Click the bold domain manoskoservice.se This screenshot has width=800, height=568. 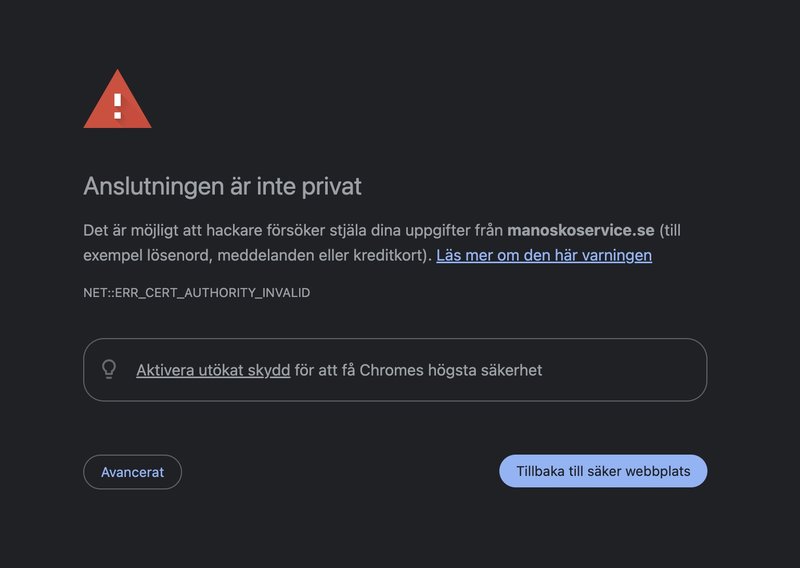click(x=581, y=230)
